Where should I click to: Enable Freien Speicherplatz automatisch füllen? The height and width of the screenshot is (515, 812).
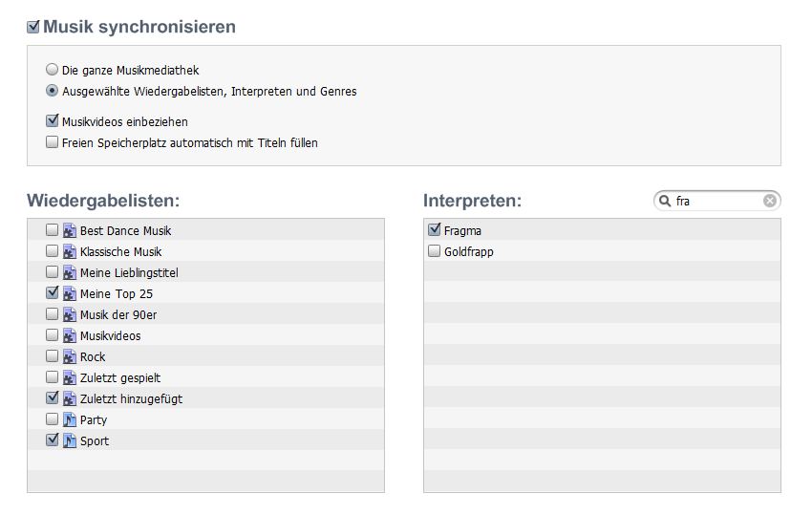[52, 142]
